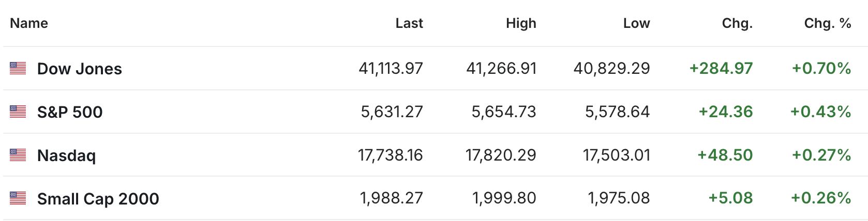Viewport: 868px width, 221px height.
Task: Click the Dow Jones +0.70% change value
Action: coord(821,68)
